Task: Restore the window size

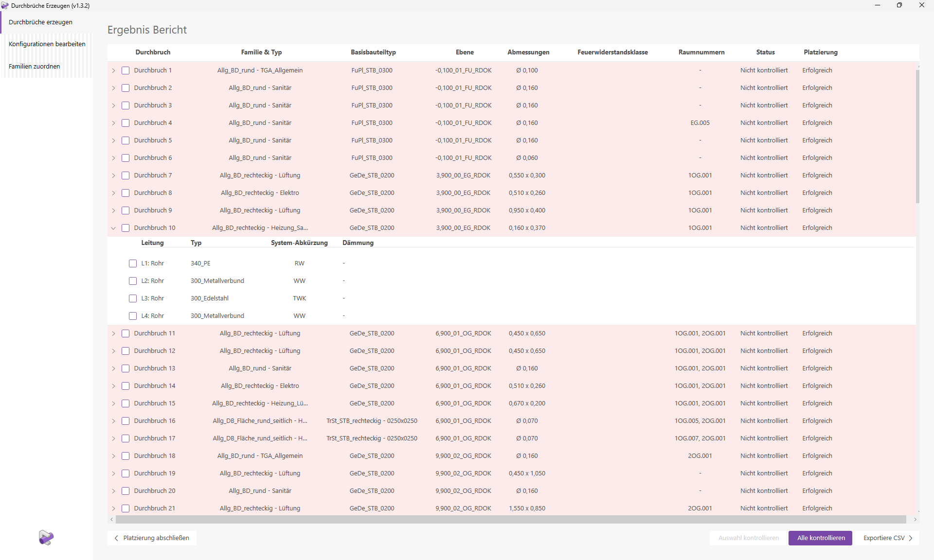Action: tap(899, 5)
